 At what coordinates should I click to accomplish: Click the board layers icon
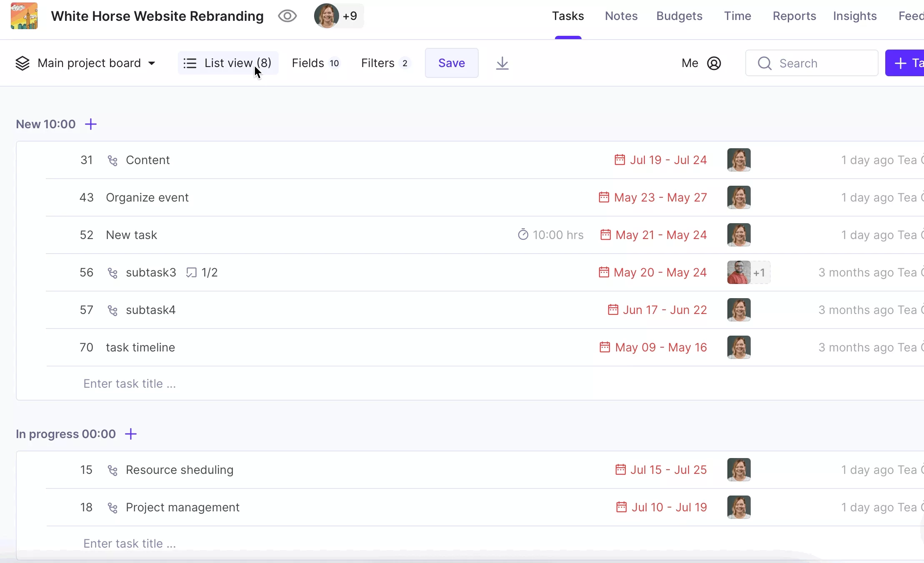coord(22,63)
